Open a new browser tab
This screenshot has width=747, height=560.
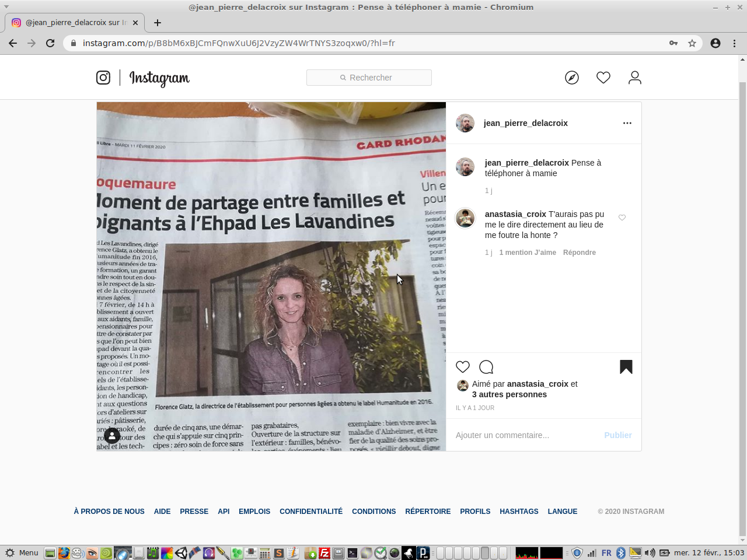[x=158, y=23]
